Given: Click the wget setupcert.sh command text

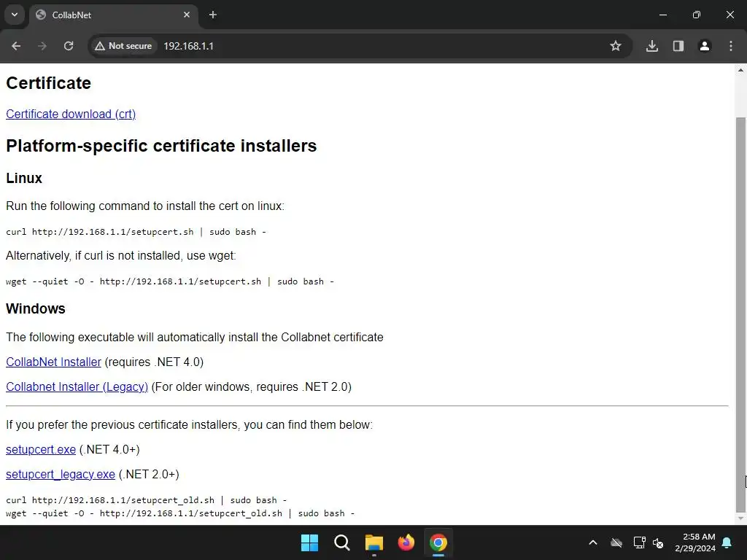Looking at the screenshot, I should point(169,281).
